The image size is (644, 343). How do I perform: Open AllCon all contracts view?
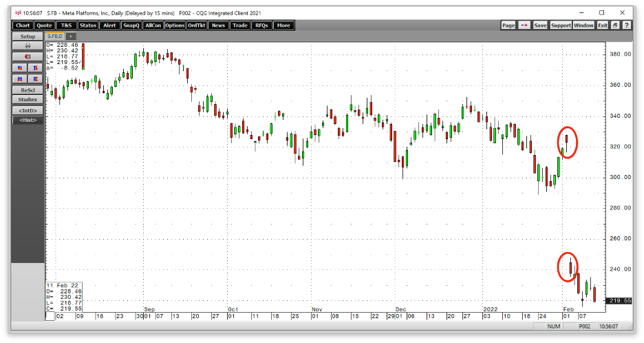pos(153,25)
